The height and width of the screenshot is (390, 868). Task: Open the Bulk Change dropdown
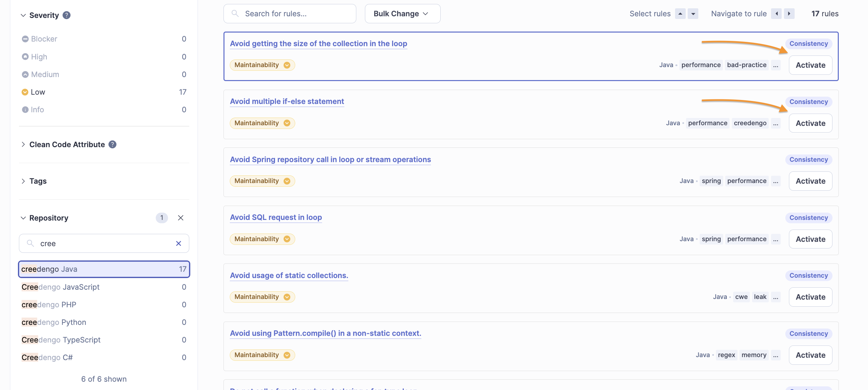click(x=402, y=14)
